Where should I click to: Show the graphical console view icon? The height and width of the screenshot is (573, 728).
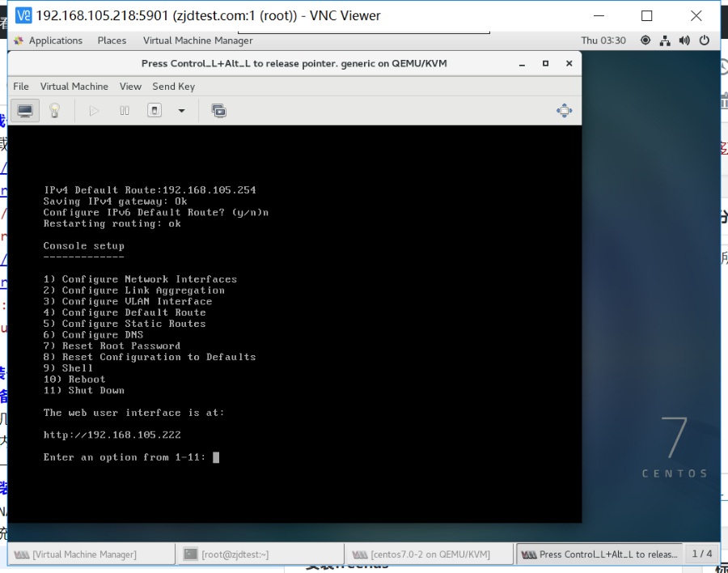25,111
